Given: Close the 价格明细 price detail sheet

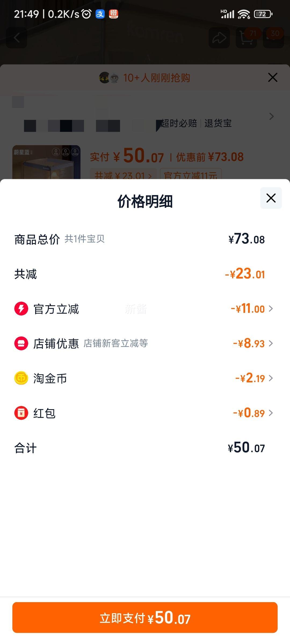Looking at the screenshot, I should 271,198.
